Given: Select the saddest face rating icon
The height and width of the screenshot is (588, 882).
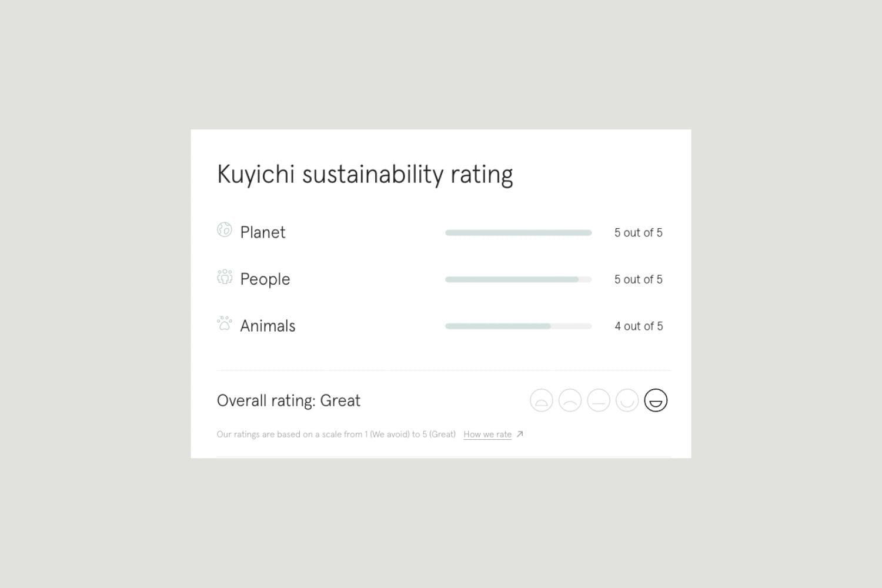Looking at the screenshot, I should coord(542,400).
